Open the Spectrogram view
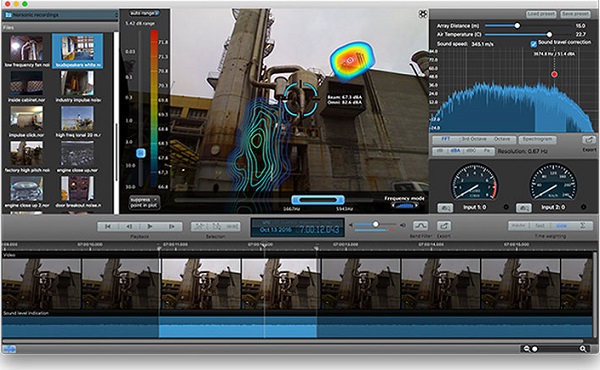 tap(537, 139)
